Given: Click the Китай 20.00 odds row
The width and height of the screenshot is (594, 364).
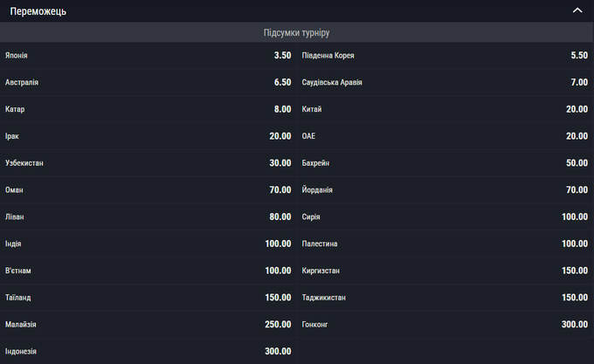Looking at the screenshot, I should click(445, 109).
